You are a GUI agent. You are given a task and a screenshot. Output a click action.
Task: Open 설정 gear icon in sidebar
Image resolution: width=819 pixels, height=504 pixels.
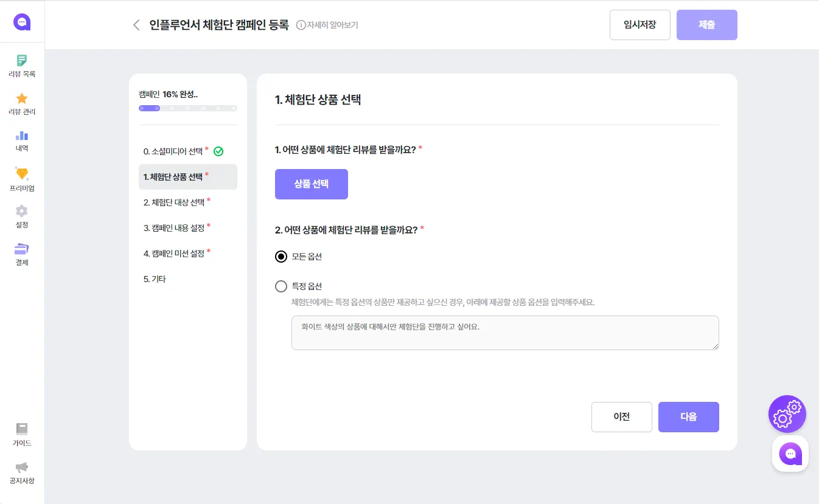pyautogui.click(x=22, y=212)
